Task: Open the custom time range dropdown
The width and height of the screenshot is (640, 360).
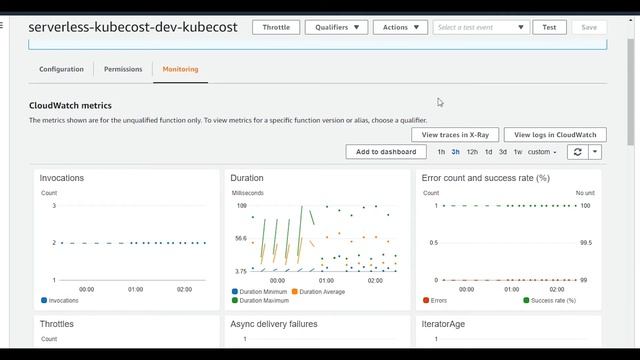Action: coord(542,152)
